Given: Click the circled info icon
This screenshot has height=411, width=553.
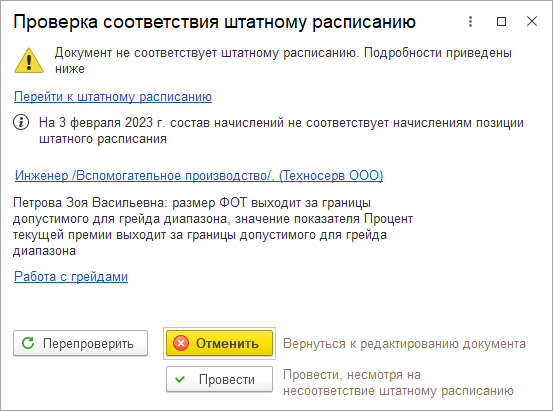Looking at the screenshot, I should pos(21,122).
